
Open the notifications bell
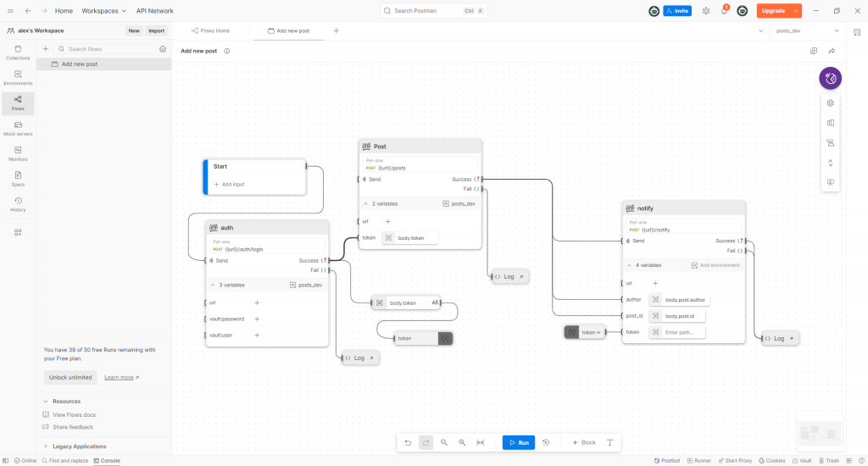pos(724,10)
